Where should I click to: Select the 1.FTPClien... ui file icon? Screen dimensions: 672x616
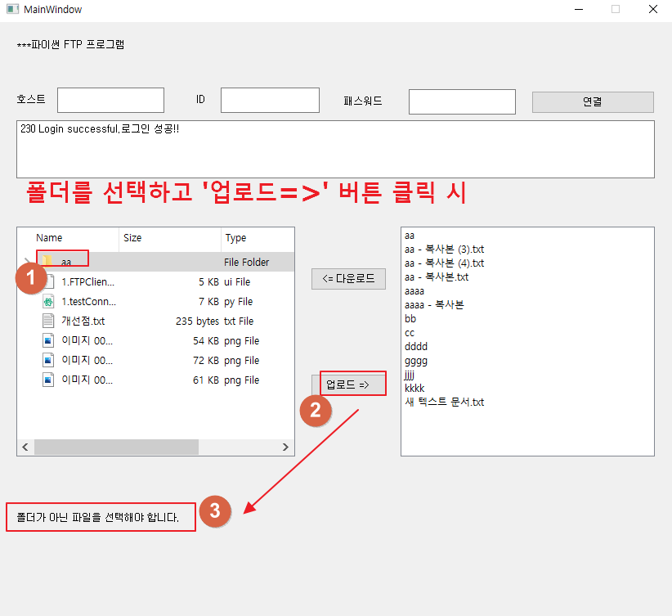coord(48,281)
